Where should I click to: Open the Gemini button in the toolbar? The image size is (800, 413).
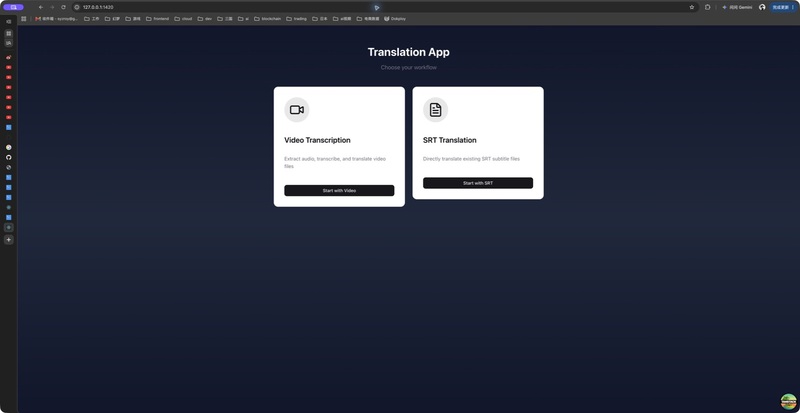[737, 7]
